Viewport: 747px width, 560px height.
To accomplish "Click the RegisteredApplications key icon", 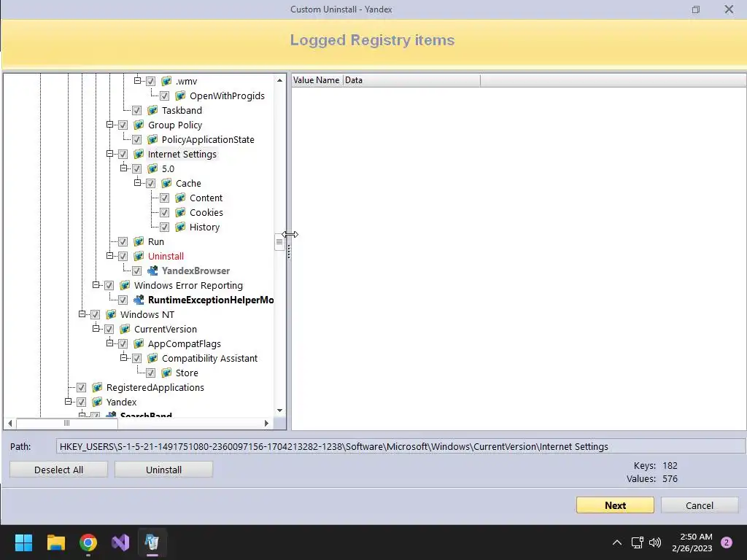I will (x=97, y=388).
